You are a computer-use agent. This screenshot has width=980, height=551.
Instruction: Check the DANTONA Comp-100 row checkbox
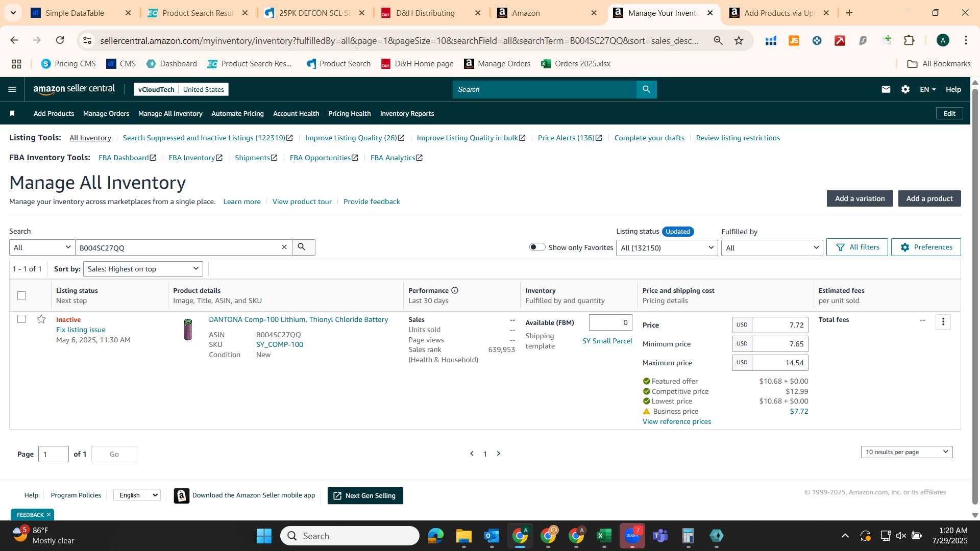click(21, 319)
